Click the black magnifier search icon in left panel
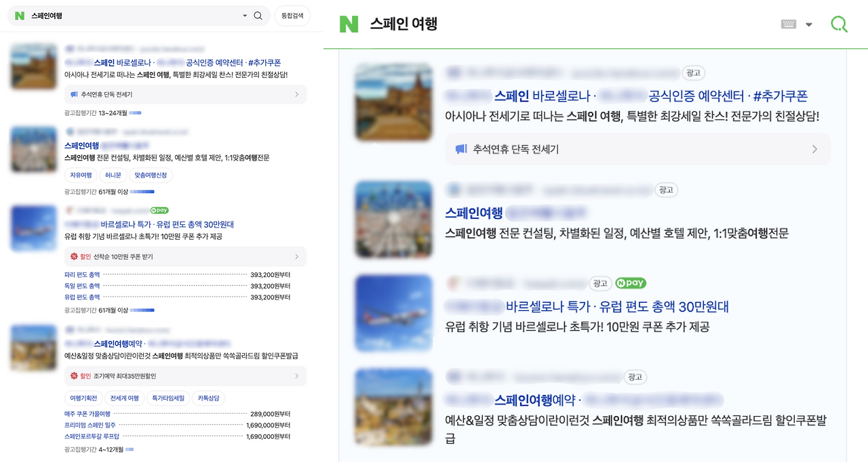This screenshot has height=462, width=868. pos(258,16)
